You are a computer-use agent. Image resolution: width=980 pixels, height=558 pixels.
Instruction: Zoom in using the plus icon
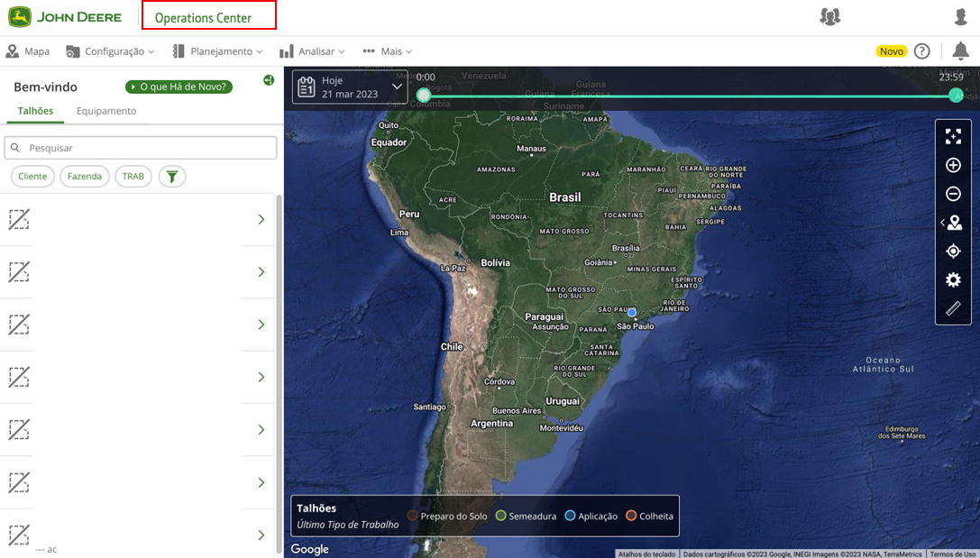pos(953,166)
